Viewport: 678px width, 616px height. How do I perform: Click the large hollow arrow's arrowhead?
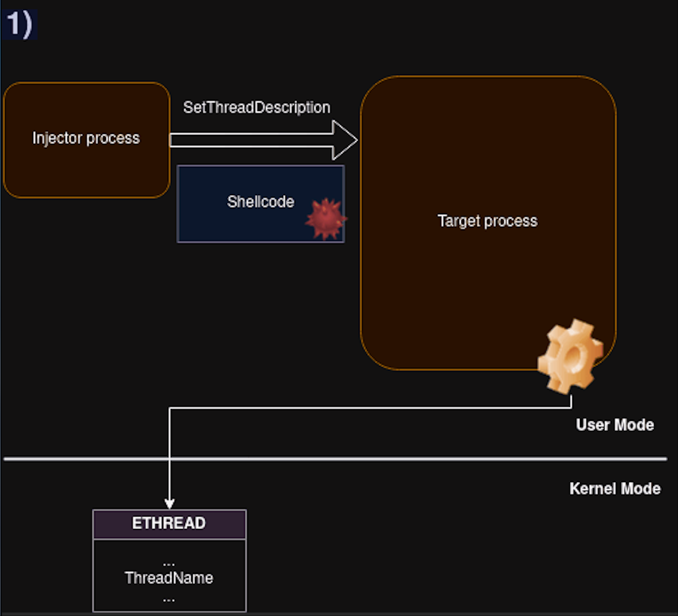[345, 140]
